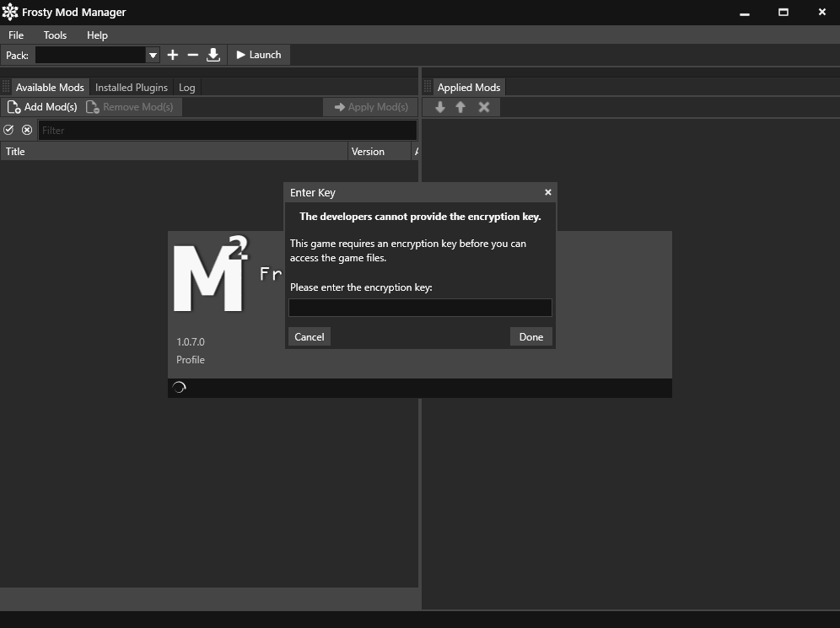Move applied mod down arrow
The width and height of the screenshot is (840, 628).
(440, 107)
